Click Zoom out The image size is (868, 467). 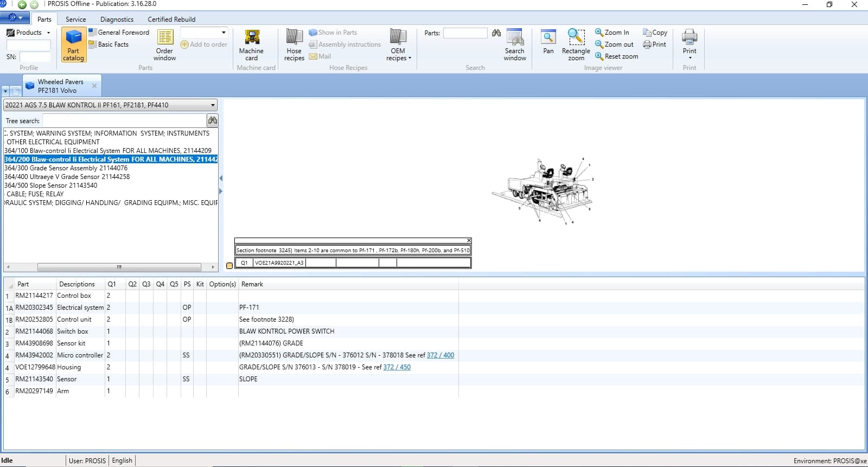click(615, 44)
